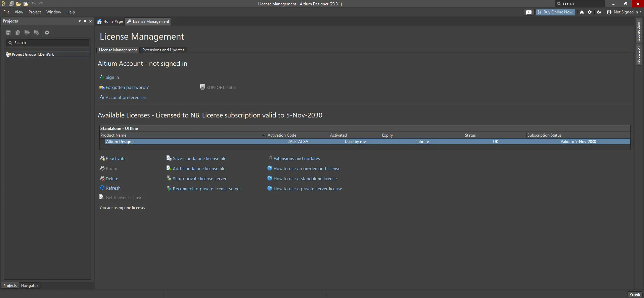The width and height of the screenshot is (644, 298).
Task: Open the Account preferences link
Action: 126,97
